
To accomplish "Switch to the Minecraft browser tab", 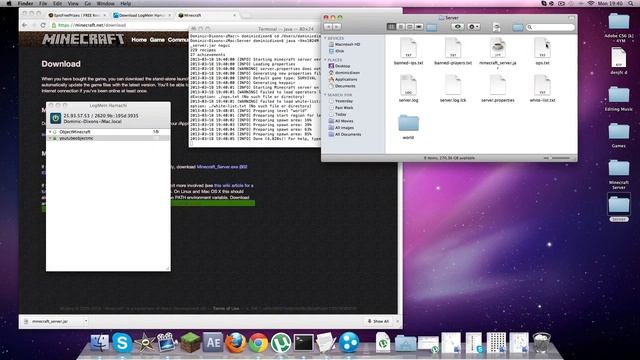I will [x=207, y=15].
